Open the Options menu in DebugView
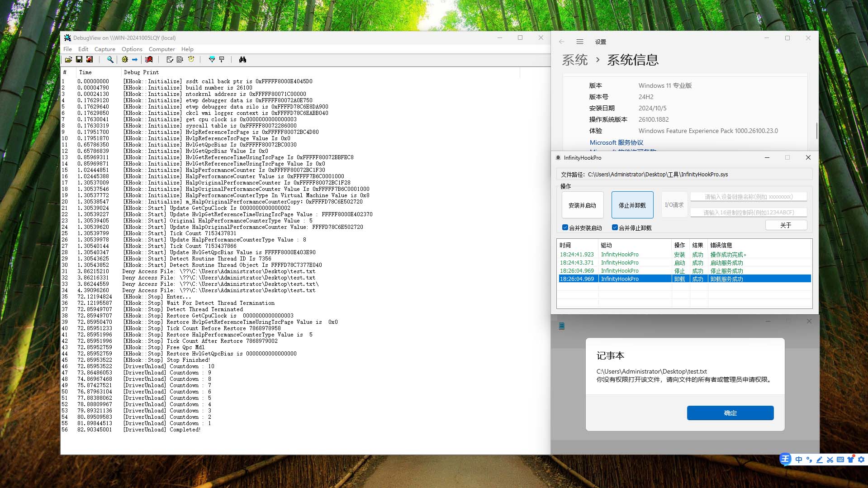 point(132,49)
